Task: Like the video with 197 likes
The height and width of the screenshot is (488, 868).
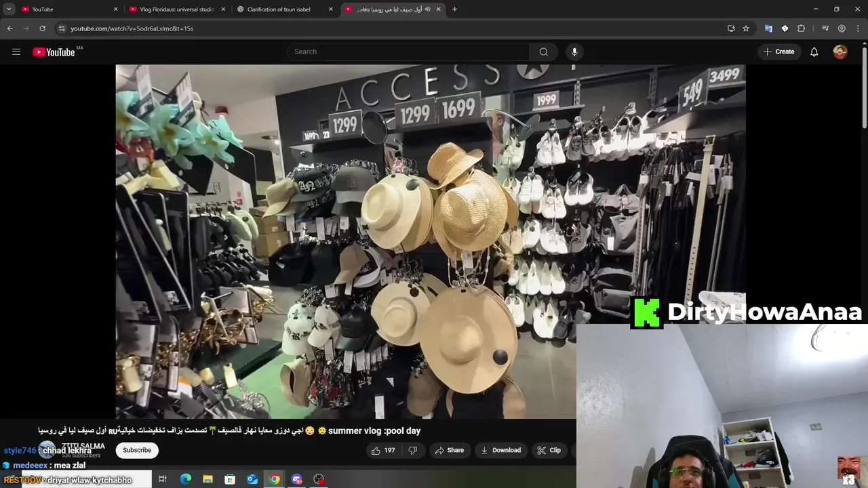Action: pyautogui.click(x=383, y=450)
